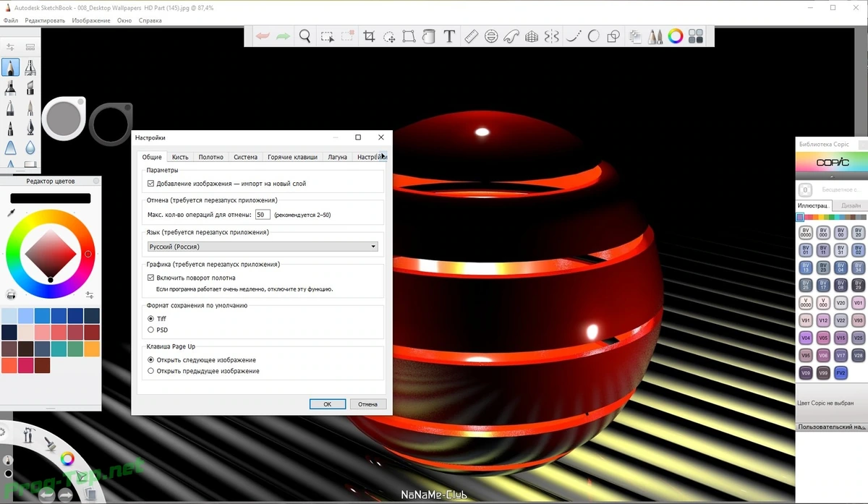This screenshot has height=504, width=868.
Task: Pick the BV13 Copic color swatch
Action: (805, 268)
